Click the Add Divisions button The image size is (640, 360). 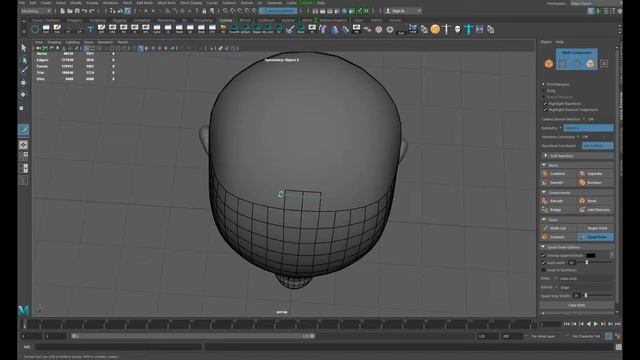(x=595, y=210)
